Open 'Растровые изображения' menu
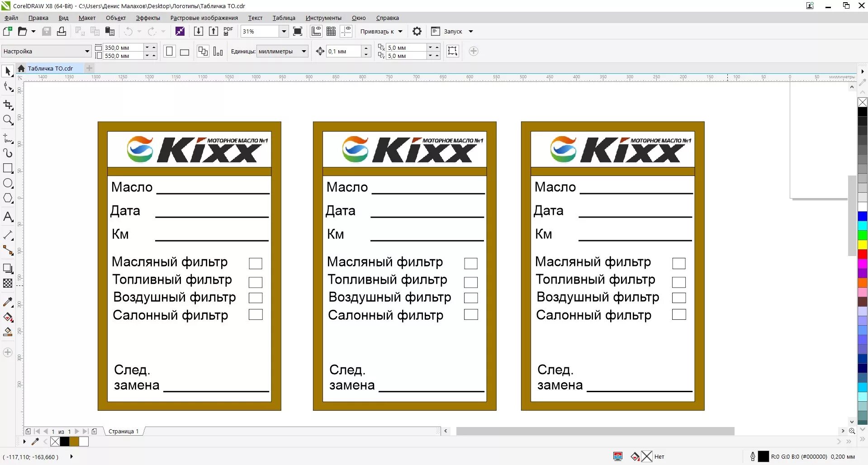 [204, 18]
